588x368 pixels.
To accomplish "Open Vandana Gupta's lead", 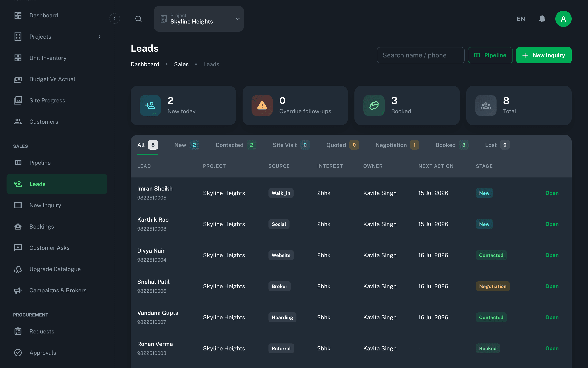I will [552, 317].
